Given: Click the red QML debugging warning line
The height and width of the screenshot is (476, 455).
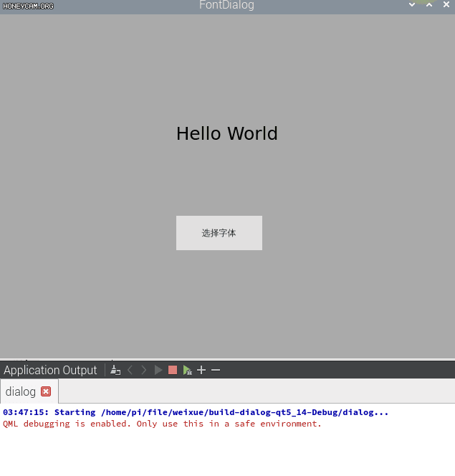Looking at the screenshot, I should tap(162, 424).
